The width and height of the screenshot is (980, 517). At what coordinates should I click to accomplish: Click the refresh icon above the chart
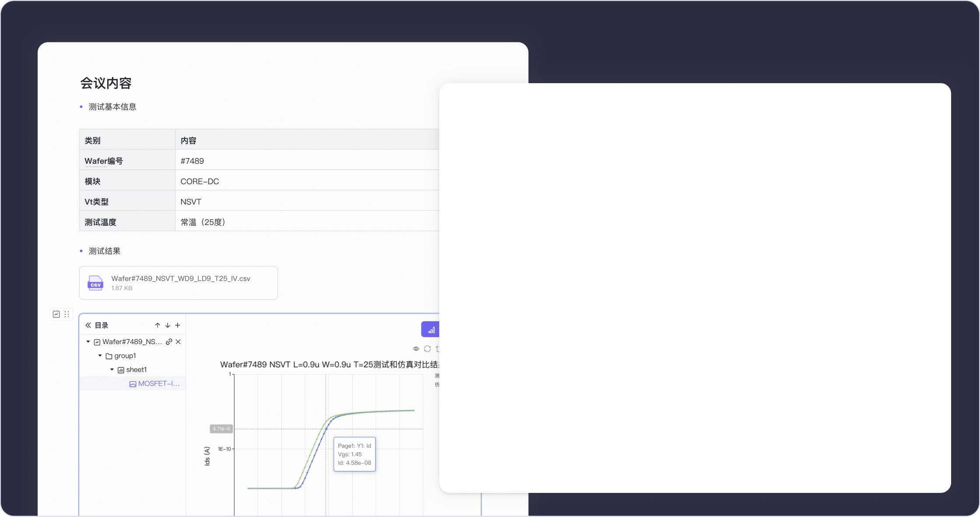[x=427, y=349]
